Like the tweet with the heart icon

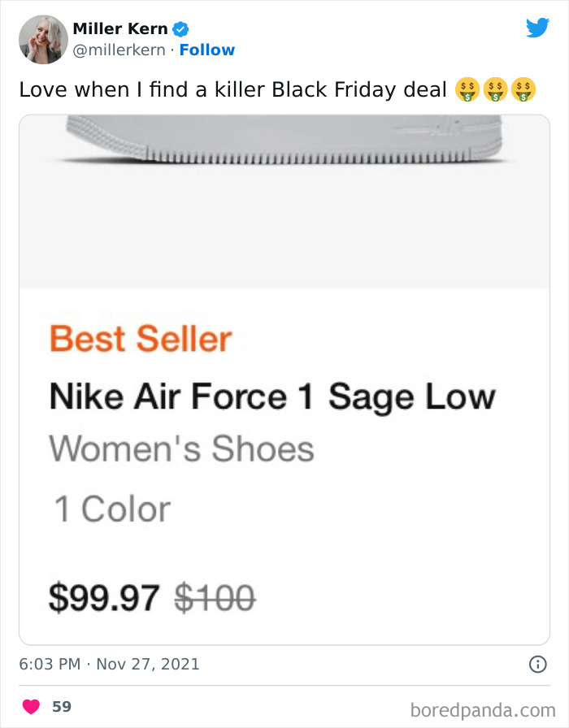[x=32, y=706]
